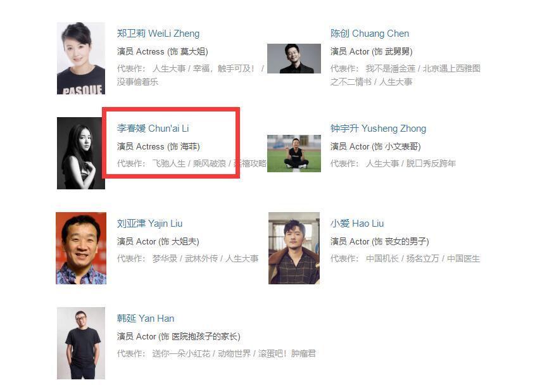Click the 刘亚津 Yajin Liu name link

[150, 224]
